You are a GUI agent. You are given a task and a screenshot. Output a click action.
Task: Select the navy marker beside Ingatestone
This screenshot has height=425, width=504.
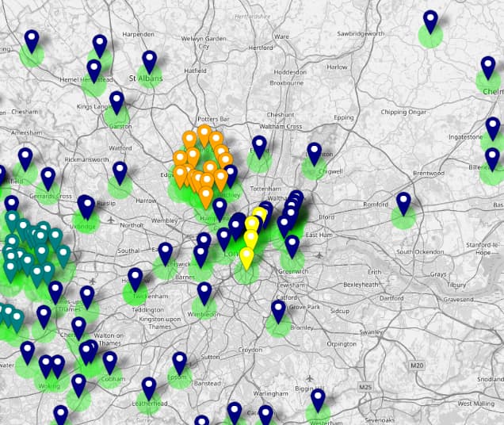(493, 128)
